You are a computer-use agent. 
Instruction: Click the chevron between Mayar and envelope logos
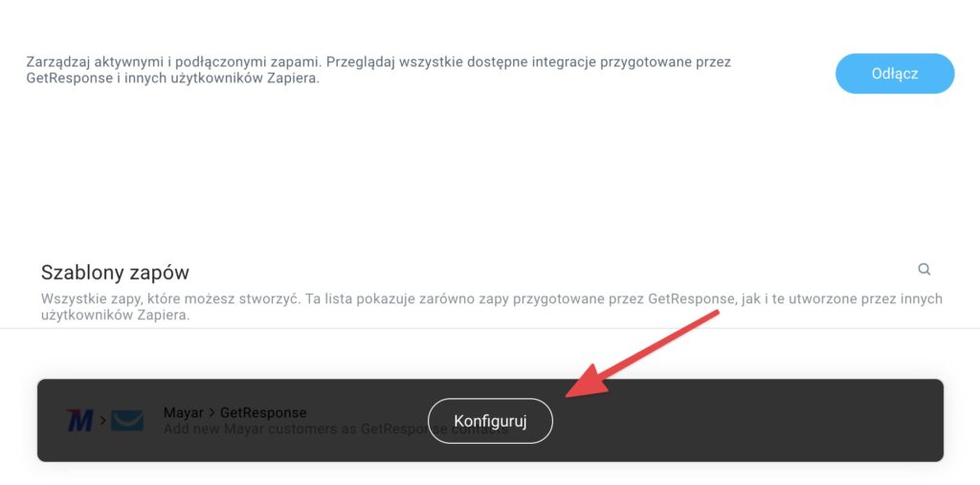(x=102, y=421)
